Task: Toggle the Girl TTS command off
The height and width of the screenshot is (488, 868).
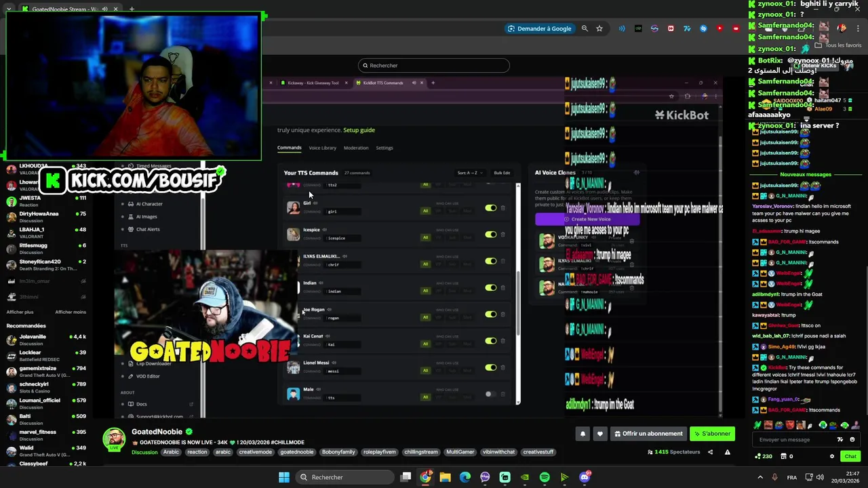Action: (x=491, y=208)
